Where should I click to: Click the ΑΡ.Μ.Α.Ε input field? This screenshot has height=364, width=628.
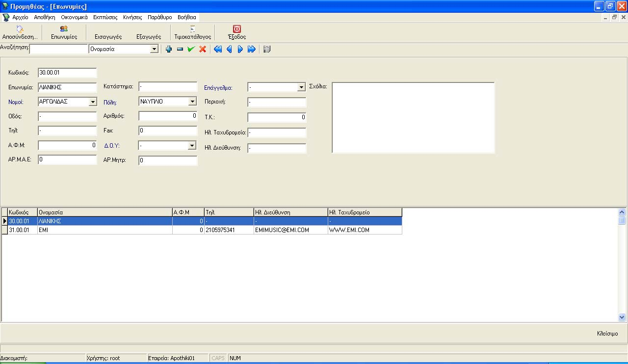point(67,160)
